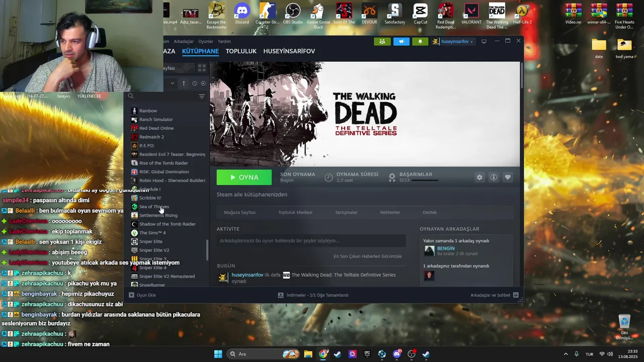Open Destek link
Image resolution: width=644 pixels, height=362 pixels.
430,212
